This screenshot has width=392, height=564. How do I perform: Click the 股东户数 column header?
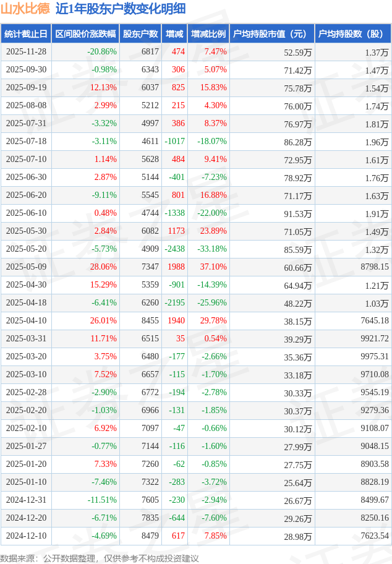click(141, 34)
